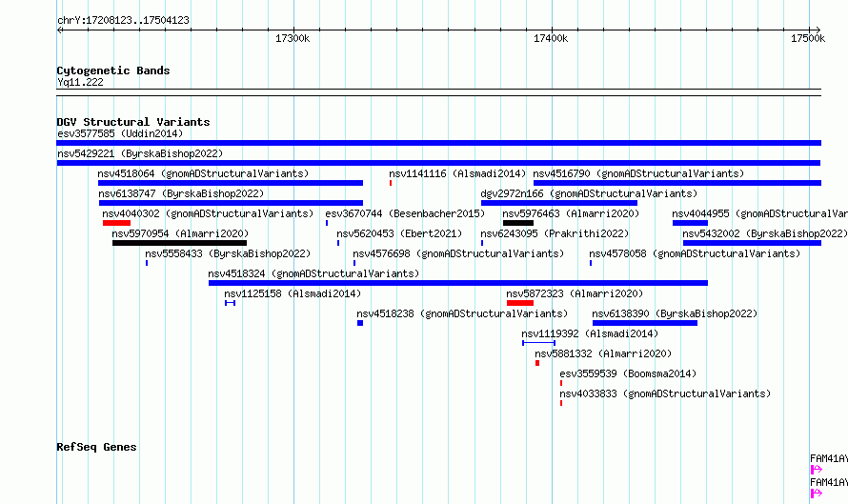Select the small blue nsv4518238 square

coord(360,323)
